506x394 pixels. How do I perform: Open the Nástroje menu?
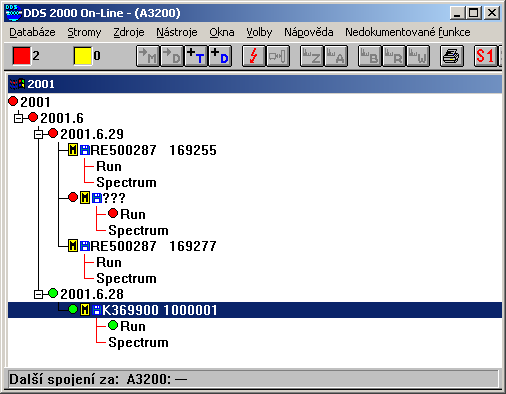(177, 32)
